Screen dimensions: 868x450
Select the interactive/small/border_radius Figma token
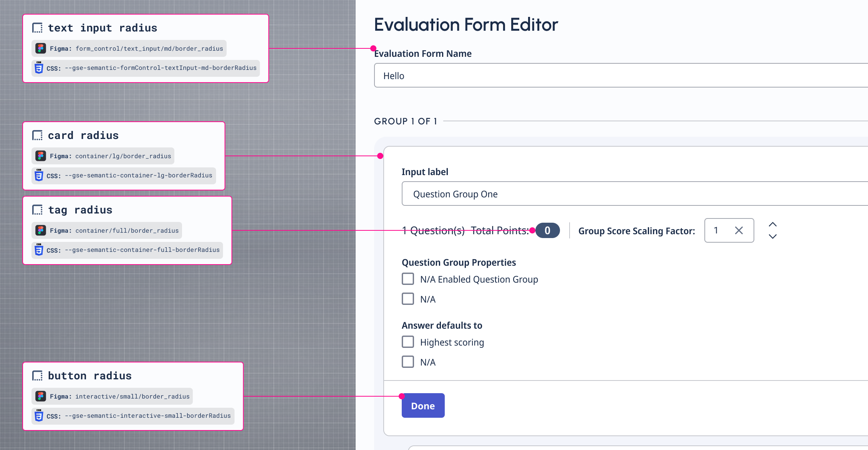132,396
